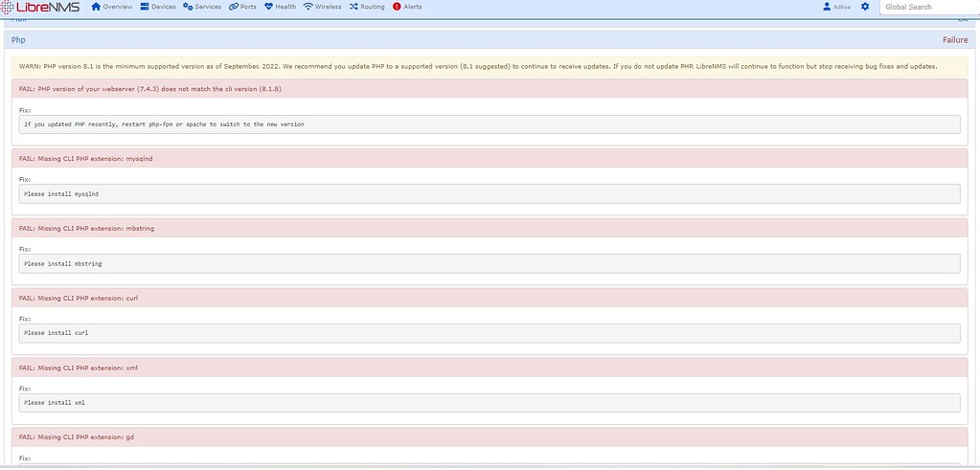Screen dimensions: 980x470
Task: Open the Services menu
Action: 202,7
